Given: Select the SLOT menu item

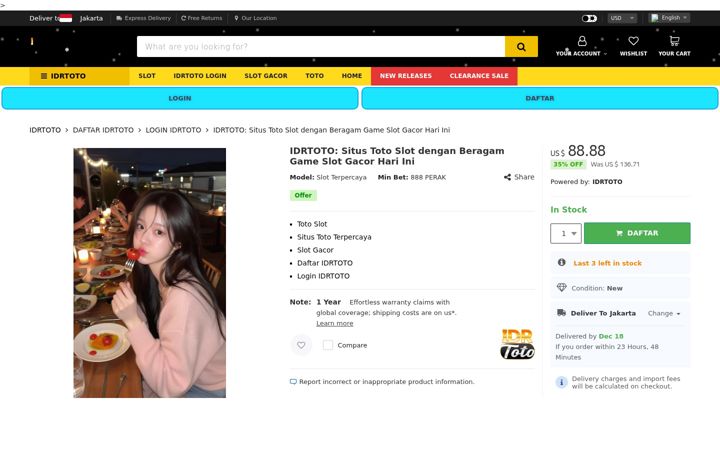Looking at the screenshot, I should point(147,76).
